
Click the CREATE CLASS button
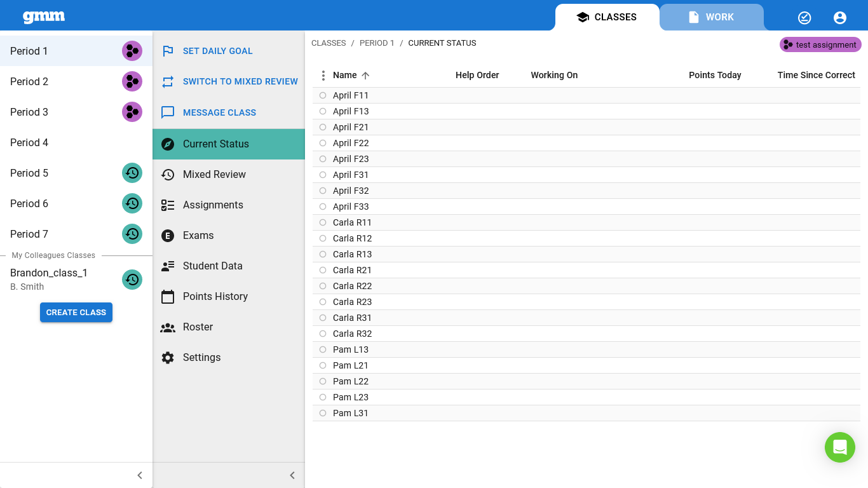[x=76, y=313]
